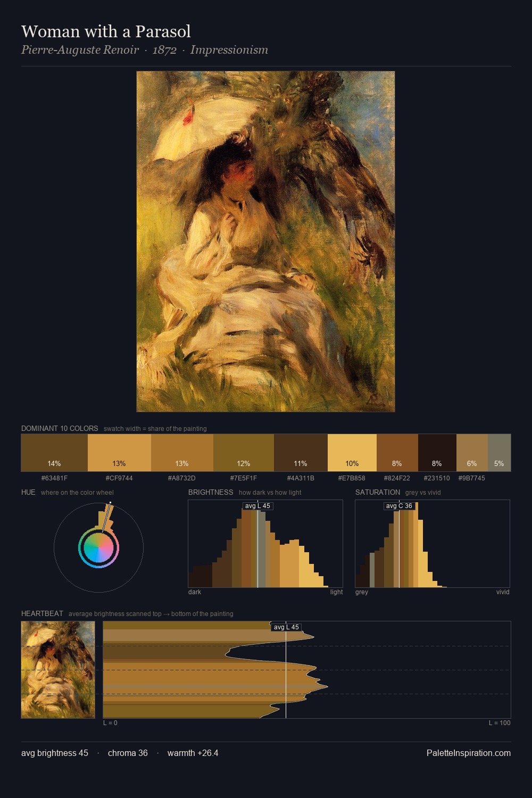532x798 pixels.
Task: Select the #4A311B 11% swatch
Action: coord(301,453)
